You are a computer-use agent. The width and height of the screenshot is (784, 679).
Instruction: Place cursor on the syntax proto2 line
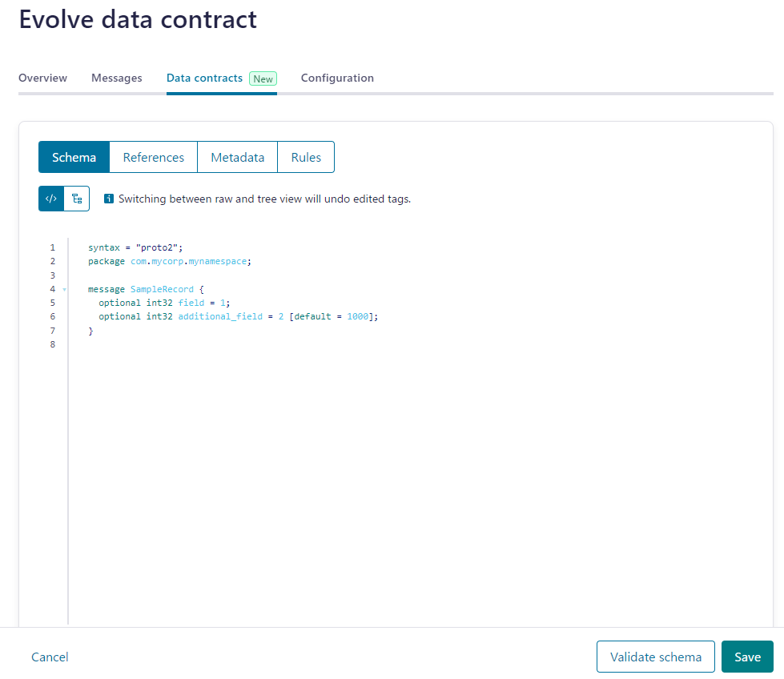[x=135, y=247]
